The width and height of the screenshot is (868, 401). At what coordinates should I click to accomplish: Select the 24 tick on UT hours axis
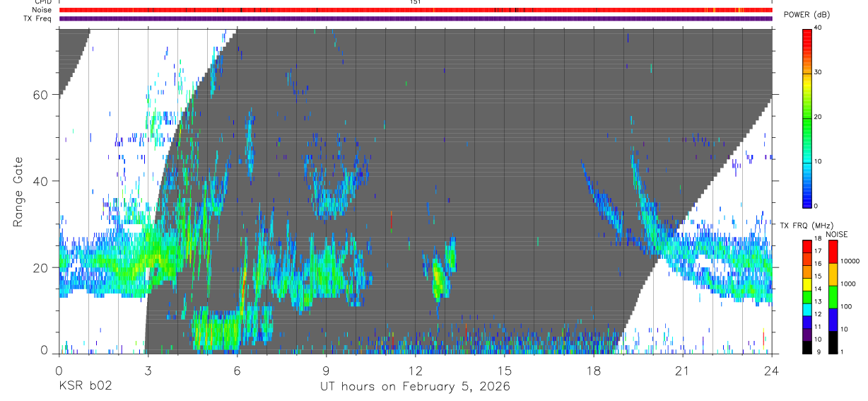pos(771,370)
